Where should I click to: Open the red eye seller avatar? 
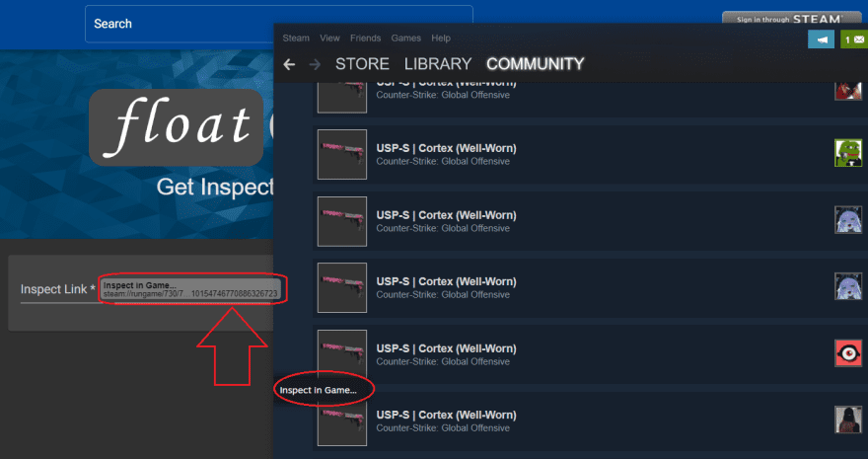pyautogui.click(x=848, y=352)
